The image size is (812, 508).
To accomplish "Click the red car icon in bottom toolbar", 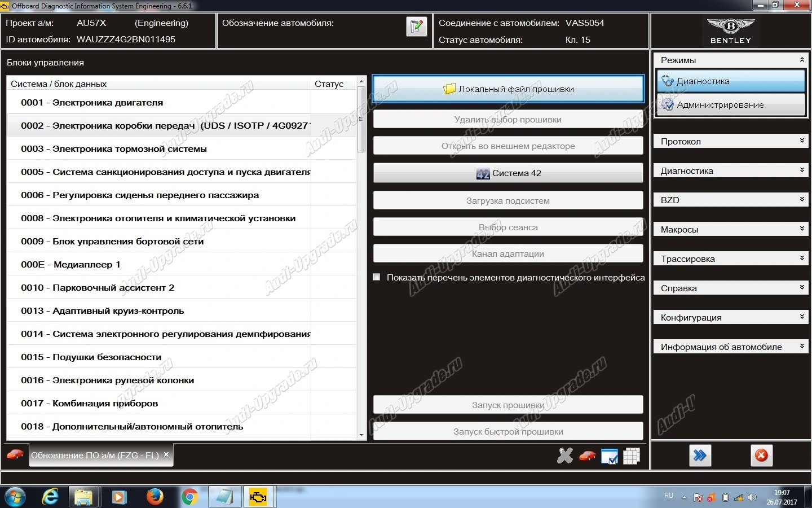I will coord(587,456).
